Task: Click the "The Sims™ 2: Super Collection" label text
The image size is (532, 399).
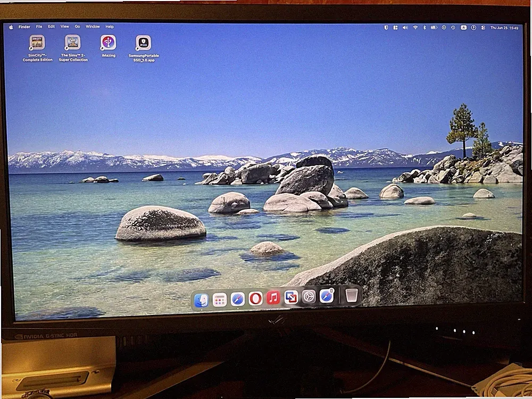Action: coord(73,57)
